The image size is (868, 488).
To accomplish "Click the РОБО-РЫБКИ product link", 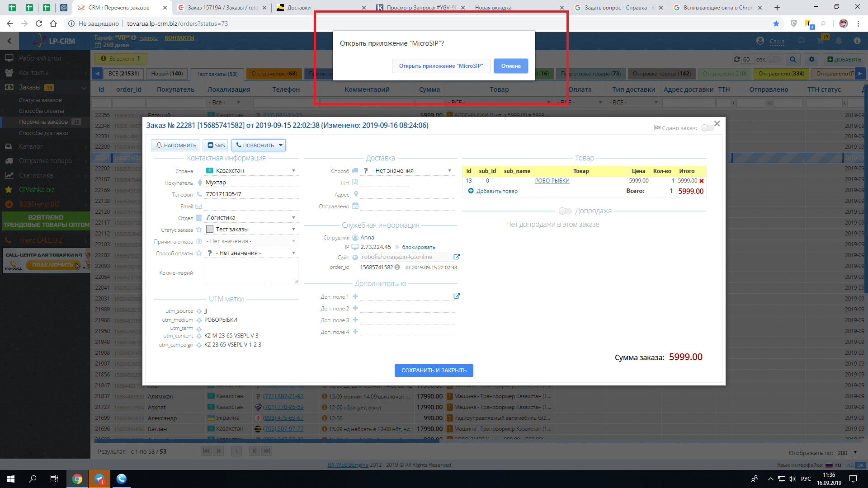I will click(552, 181).
